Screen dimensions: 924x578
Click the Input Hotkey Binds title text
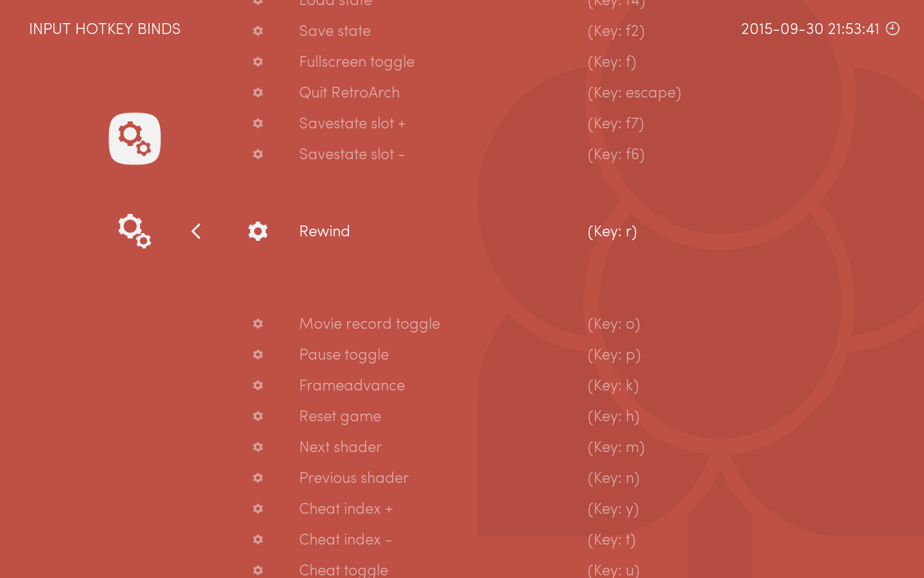tap(105, 29)
